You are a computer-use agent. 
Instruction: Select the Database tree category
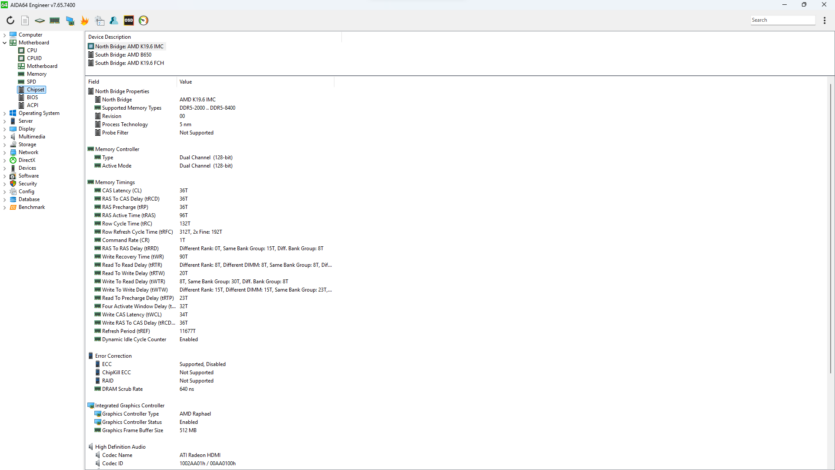[x=29, y=199]
